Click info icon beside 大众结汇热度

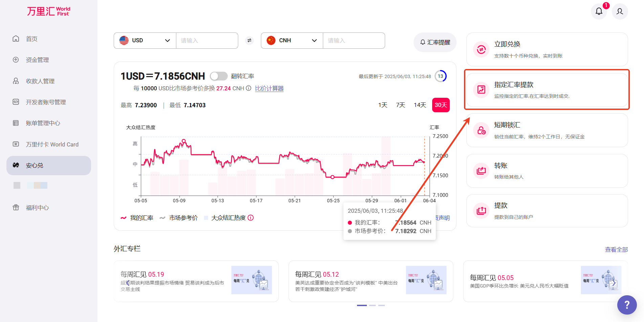[x=251, y=218]
